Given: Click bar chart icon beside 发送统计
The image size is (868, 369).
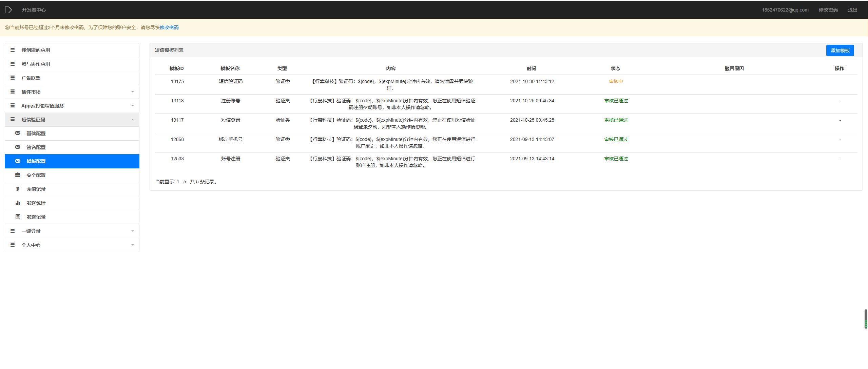Looking at the screenshot, I should tap(18, 203).
